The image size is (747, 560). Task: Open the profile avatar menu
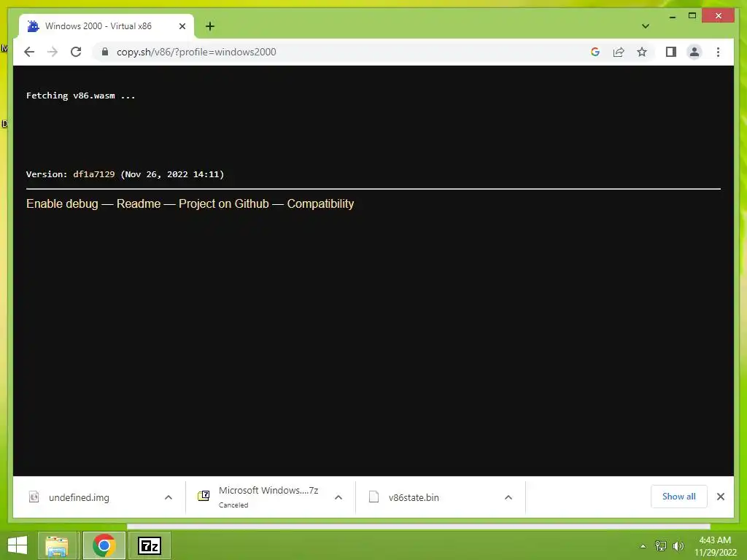[694, 52]
